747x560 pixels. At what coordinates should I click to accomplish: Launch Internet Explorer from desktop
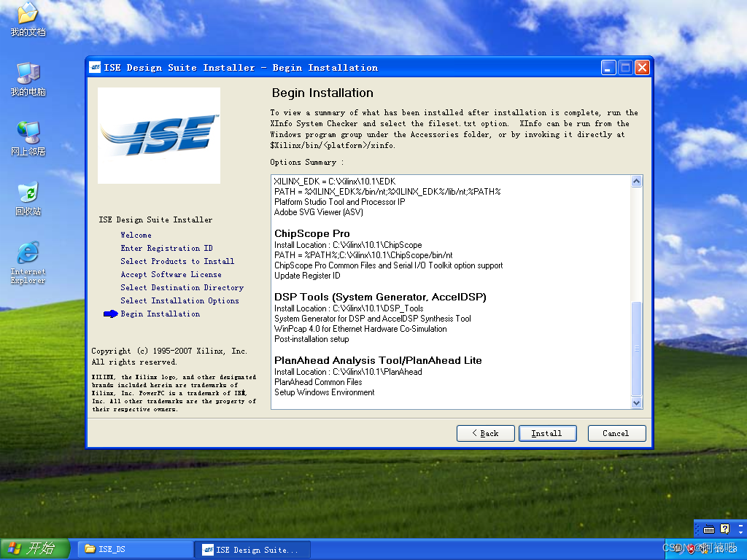[x=28, y=262]
